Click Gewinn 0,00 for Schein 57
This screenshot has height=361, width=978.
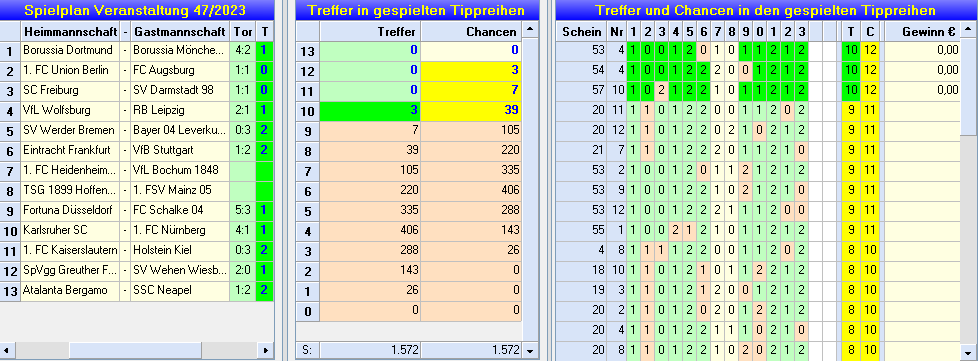pyautogui.click(x=922, y=90)
